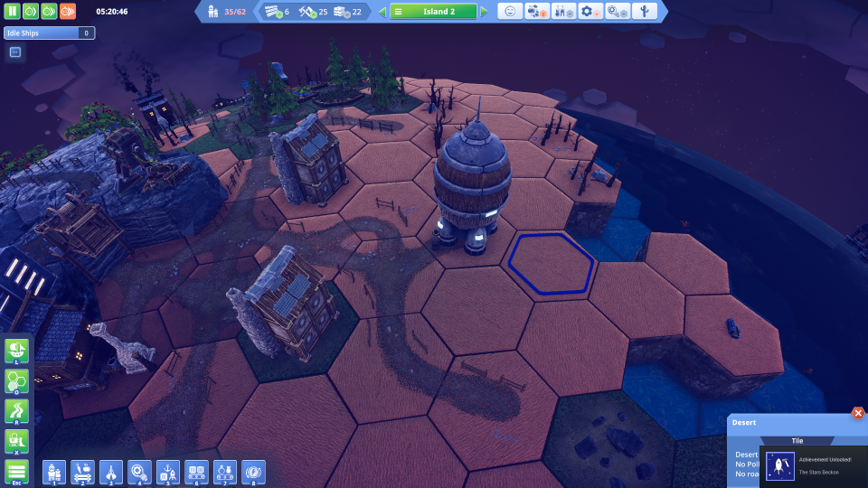Go to previous island with left arrow
Image resolution: width=868 pixels, height=488 pixels.
click(x=382, y=12)
